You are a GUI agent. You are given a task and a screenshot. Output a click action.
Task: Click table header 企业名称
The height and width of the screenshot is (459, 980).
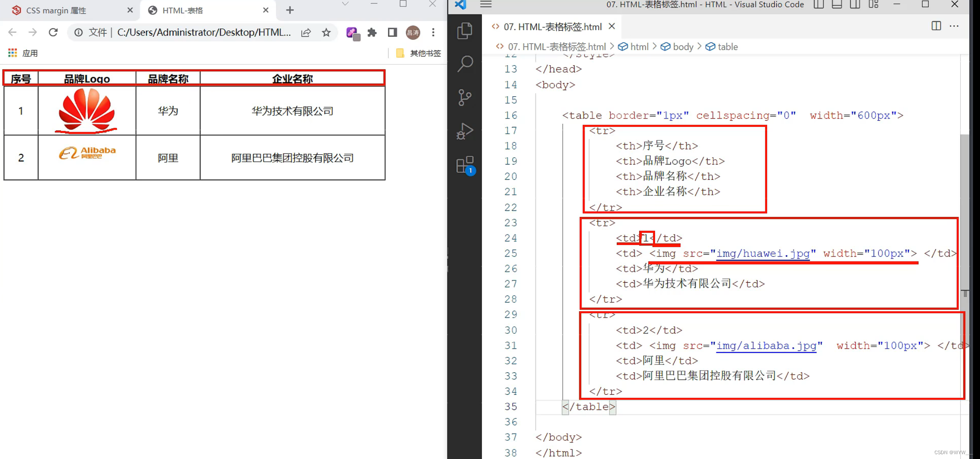click(x=292, y=79)
